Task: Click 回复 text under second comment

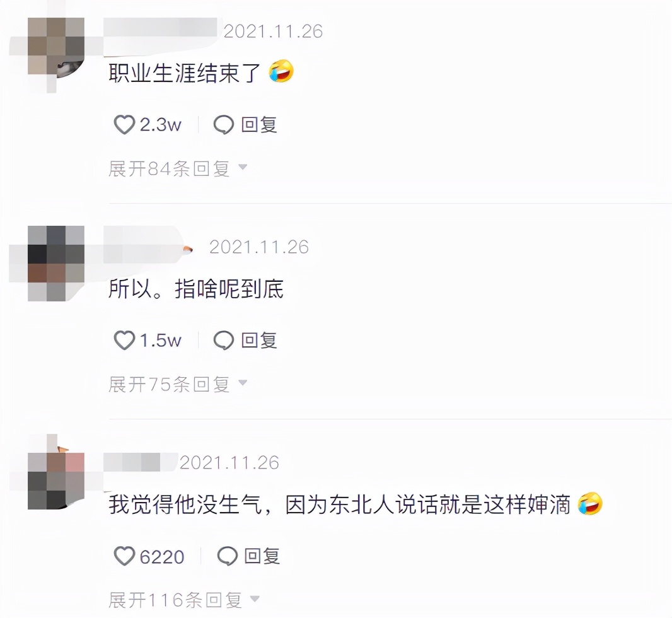Action: point(259,341)
